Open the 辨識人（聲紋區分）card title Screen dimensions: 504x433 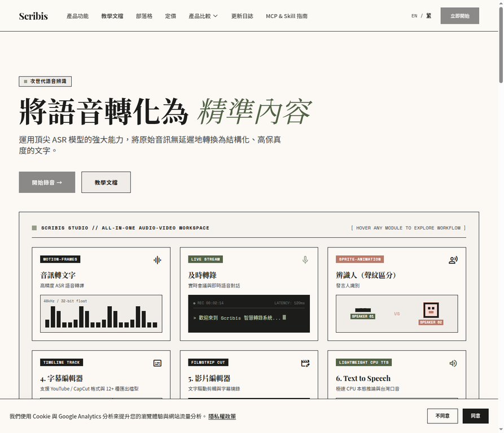366,275
